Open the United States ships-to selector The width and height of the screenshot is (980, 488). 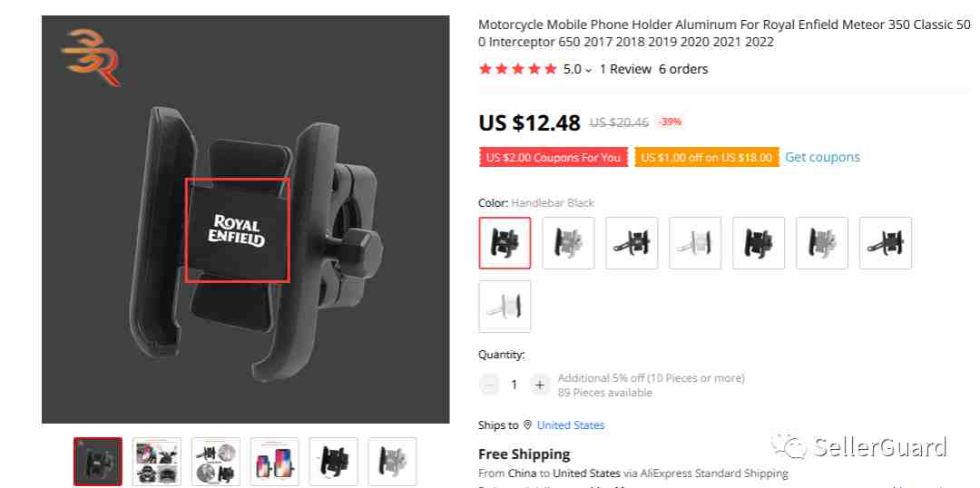(571, 425)
